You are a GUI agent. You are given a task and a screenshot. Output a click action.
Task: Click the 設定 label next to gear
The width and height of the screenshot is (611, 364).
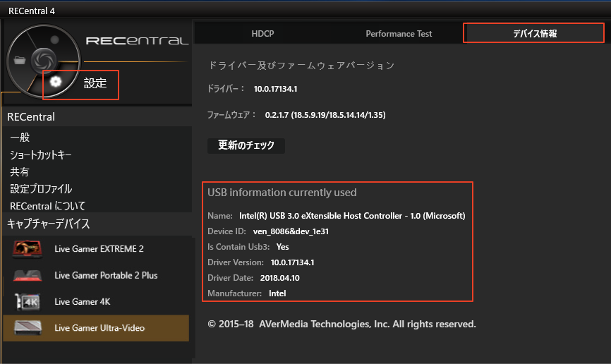[x=95, y=83]
